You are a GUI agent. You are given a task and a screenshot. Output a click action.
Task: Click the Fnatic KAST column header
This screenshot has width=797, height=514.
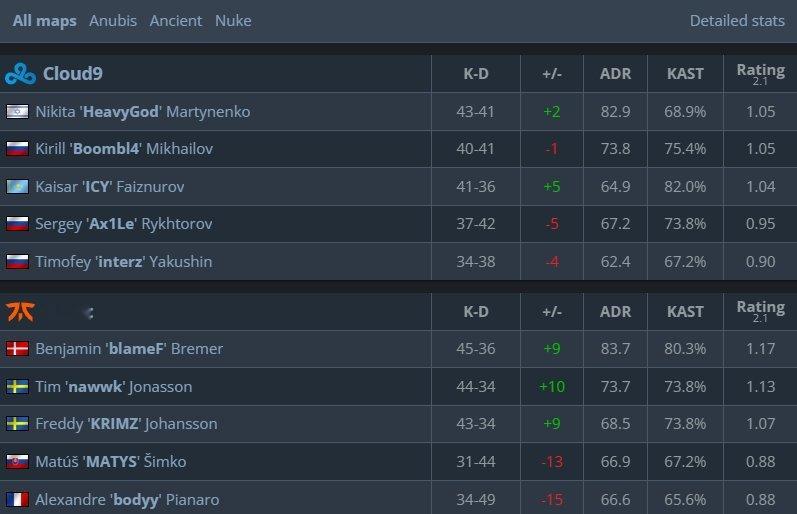(x=685, y=312)
